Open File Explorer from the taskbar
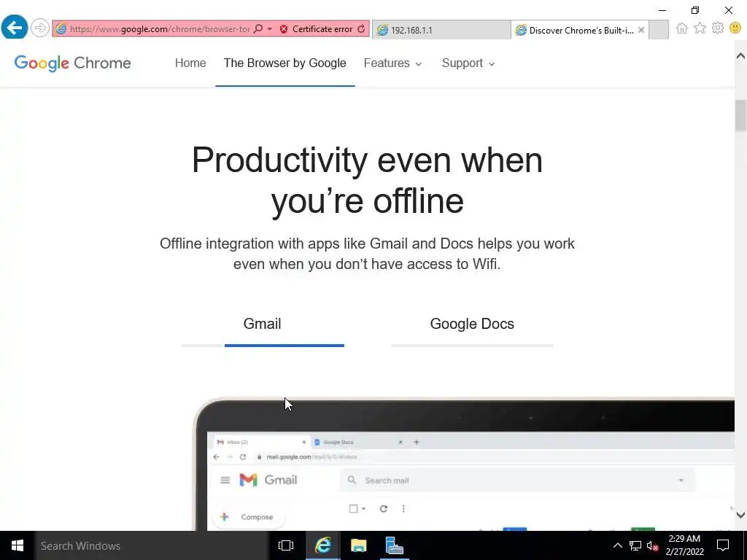The image size is (747, 560). tap(358, 545)
